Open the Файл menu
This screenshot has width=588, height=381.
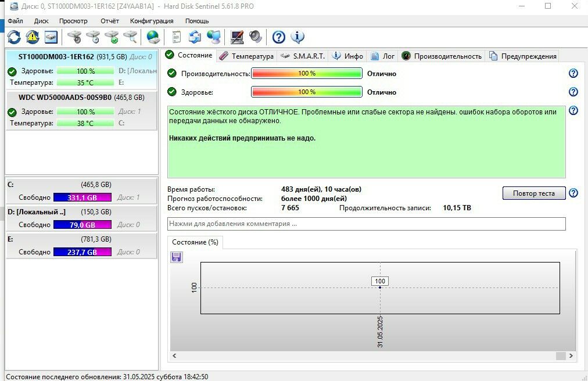coord(15,21)
